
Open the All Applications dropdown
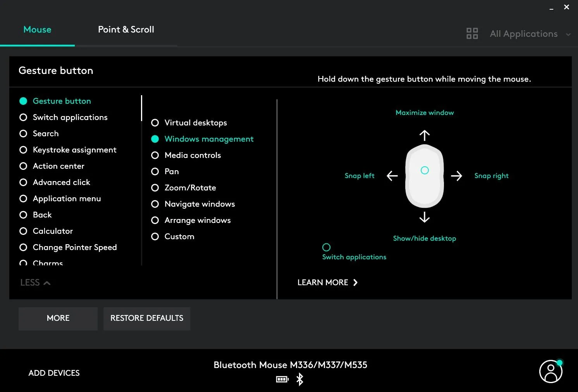530,34
